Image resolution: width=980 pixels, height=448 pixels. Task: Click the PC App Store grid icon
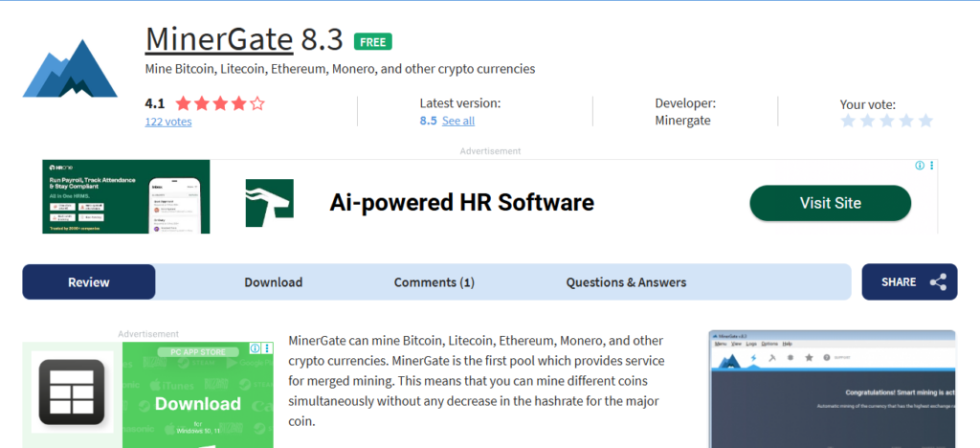coord(72,392)
